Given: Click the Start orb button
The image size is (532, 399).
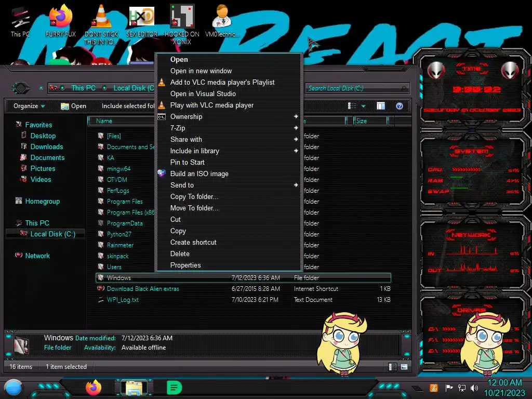Looking at the screenshot, I should [x=13, y=388].
